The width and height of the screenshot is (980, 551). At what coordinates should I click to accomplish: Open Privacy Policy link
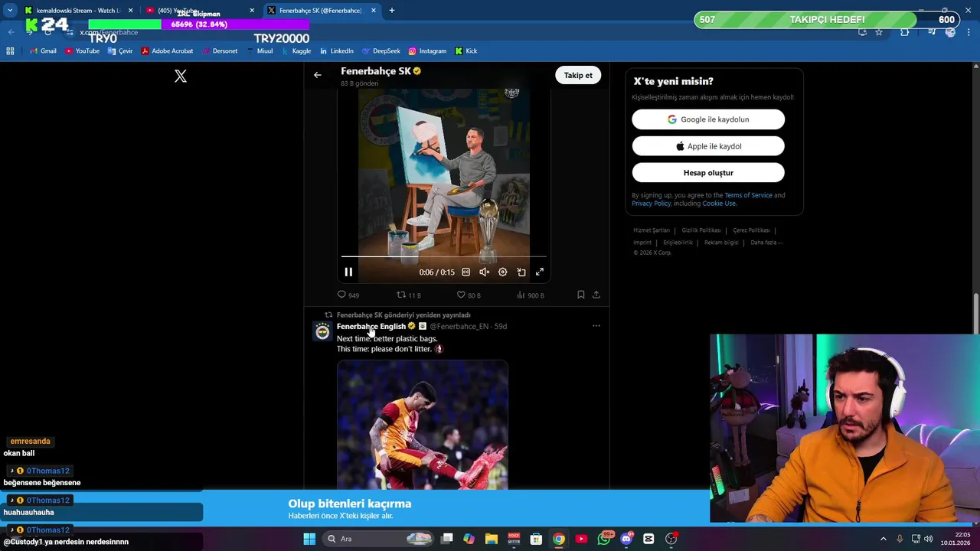(x=652, y=204)
